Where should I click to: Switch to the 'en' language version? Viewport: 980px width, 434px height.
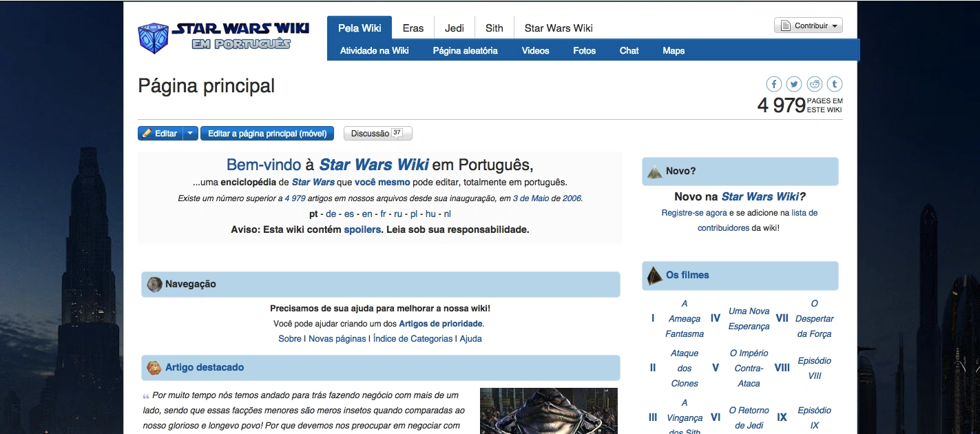coord(367,214)
